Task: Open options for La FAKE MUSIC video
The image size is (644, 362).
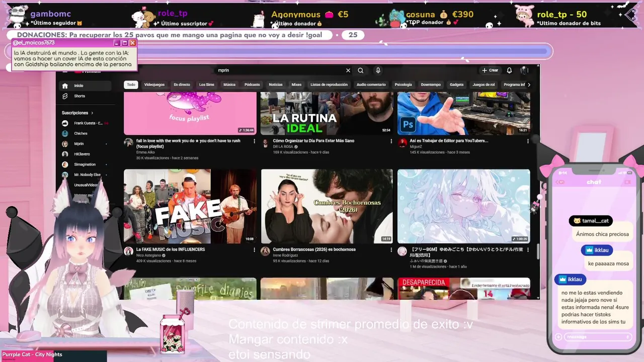Action: tap(254, 250)
